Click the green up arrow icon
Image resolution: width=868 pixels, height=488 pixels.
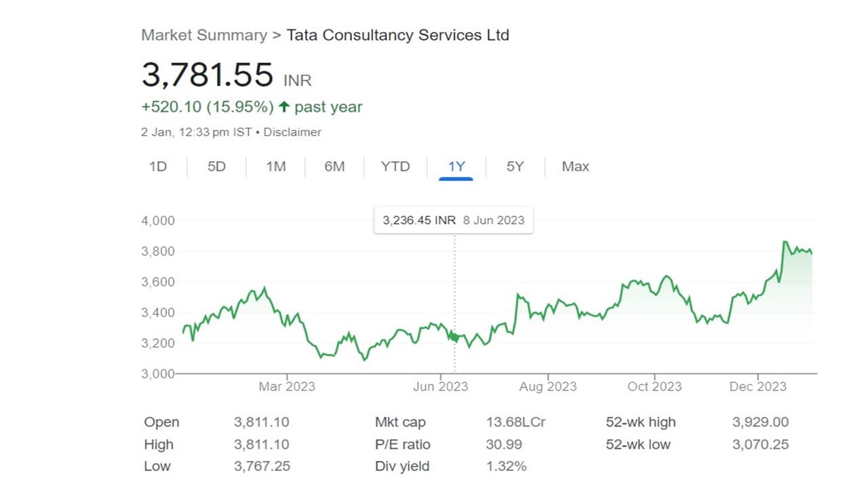pyautogui.click(x=284, y=107)
